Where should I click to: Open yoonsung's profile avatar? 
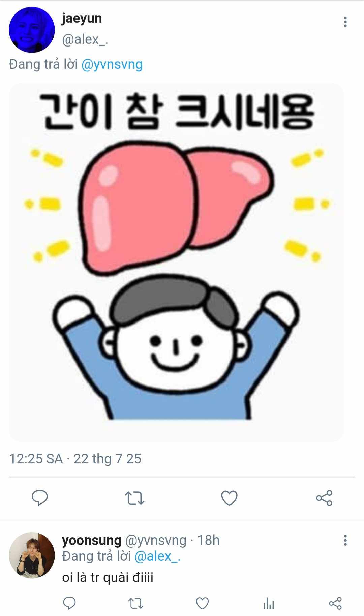coord(32,555)
